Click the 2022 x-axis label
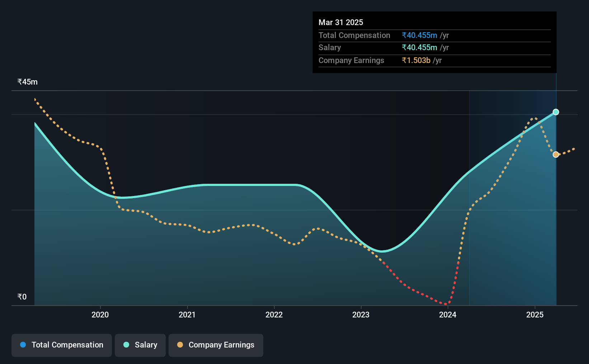 274,315
